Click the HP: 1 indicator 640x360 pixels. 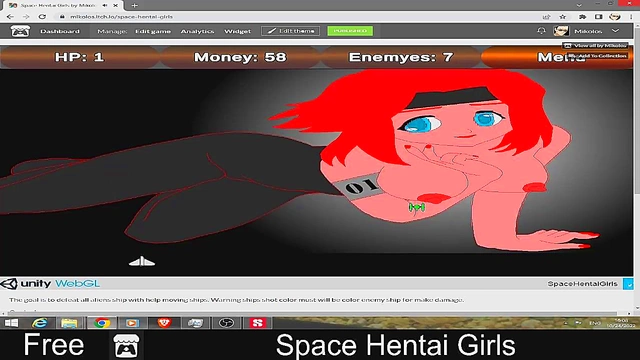80,57
